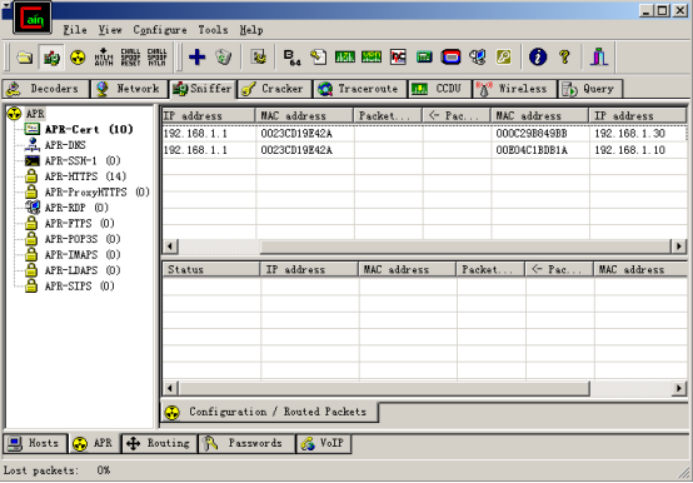Click the recycle bin Remove icon
This screenshot has height=483, width=693.
point(223,57)
